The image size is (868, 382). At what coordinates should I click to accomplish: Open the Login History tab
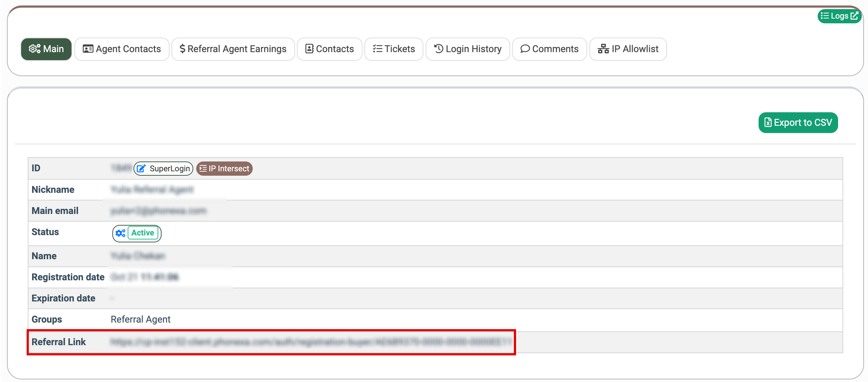(468, 49)
